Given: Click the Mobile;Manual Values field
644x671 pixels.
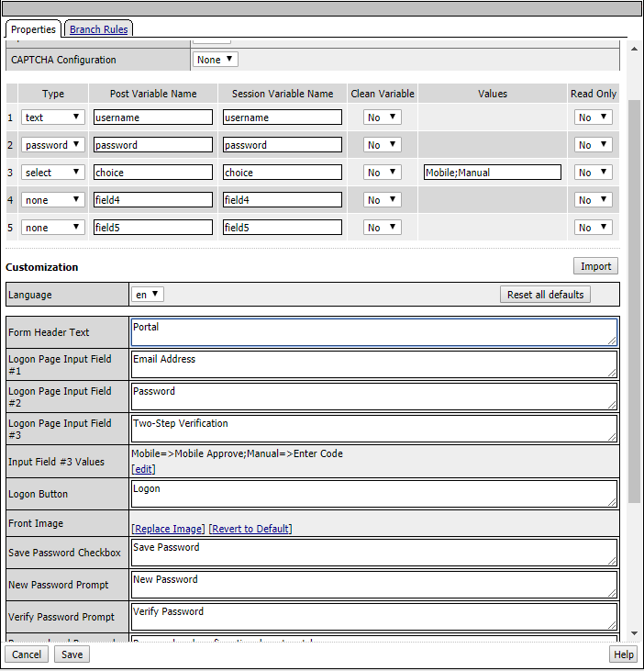Looking at the screenshot, I should 493,173.
